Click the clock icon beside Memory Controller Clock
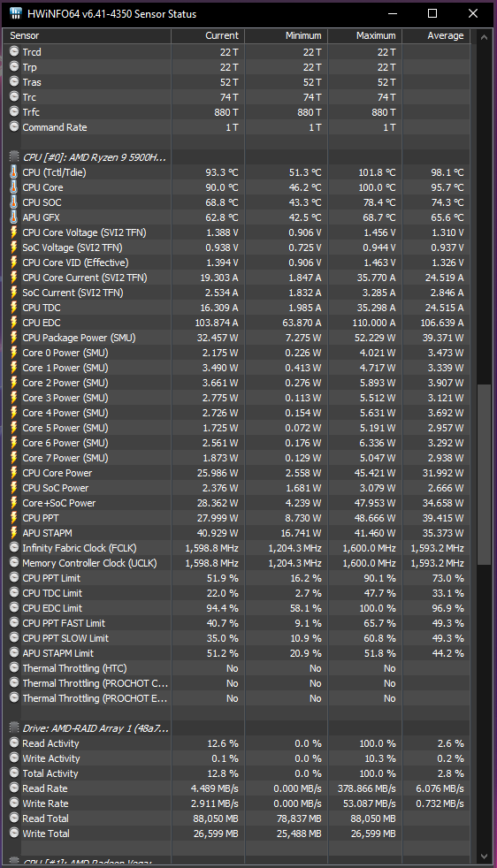The image size is (497, 868). (x=14, y=562)
